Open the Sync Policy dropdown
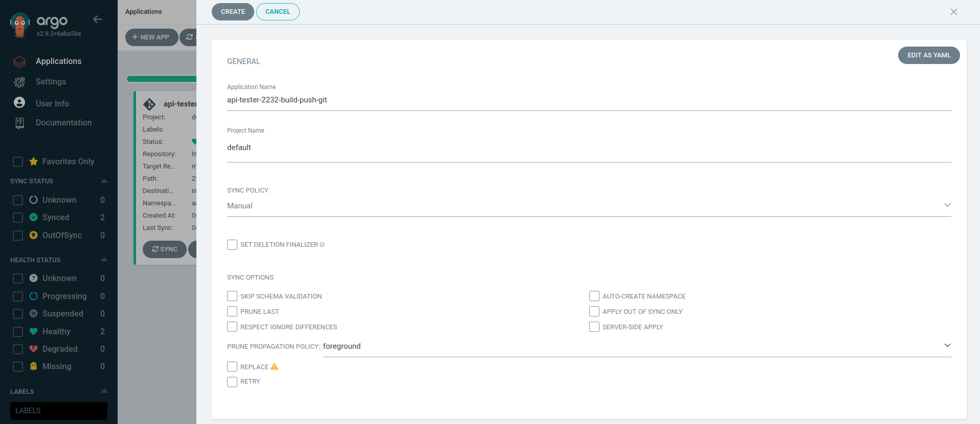 coord(588,206)
